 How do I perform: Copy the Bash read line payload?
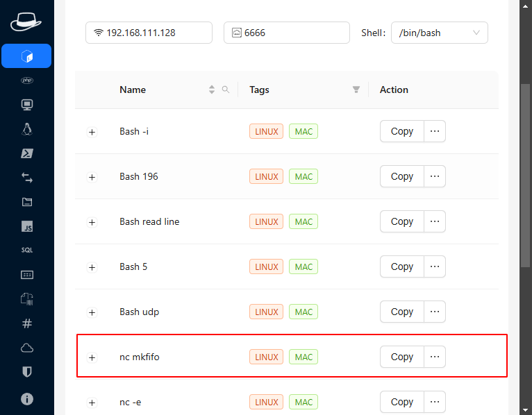tap(401, 221)
